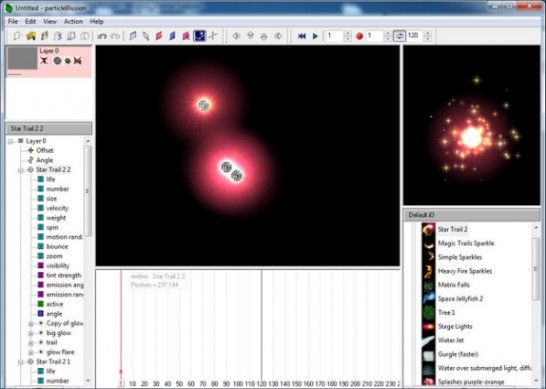Image resolution: width=546 pixels, height=389 pixels.
Task: Click the New document icon in toolbar
Action: point(17,36)
